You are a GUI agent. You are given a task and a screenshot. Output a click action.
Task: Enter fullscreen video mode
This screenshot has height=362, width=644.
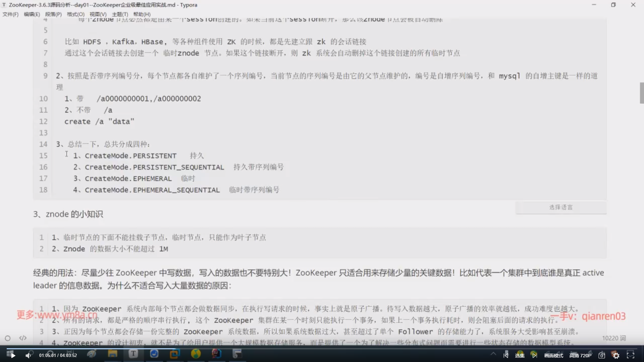[x=631, y=355]
